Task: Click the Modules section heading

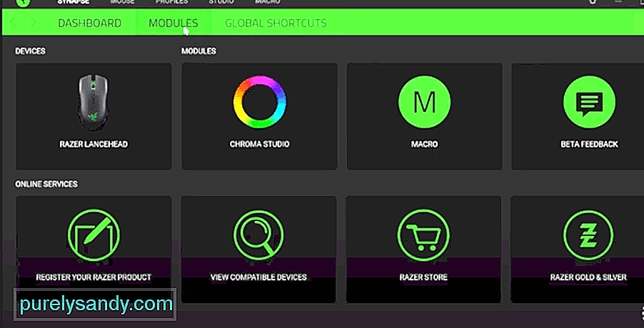Action: 198,51
